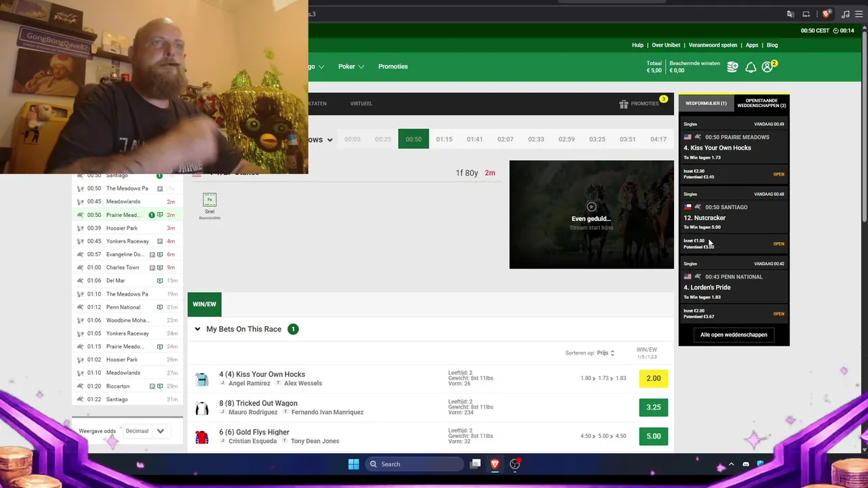Image resolution: width=868 pixels, height=488 pixels.
Task: Click the stream icon for Penn National 01:12
Action: [160, 307]
